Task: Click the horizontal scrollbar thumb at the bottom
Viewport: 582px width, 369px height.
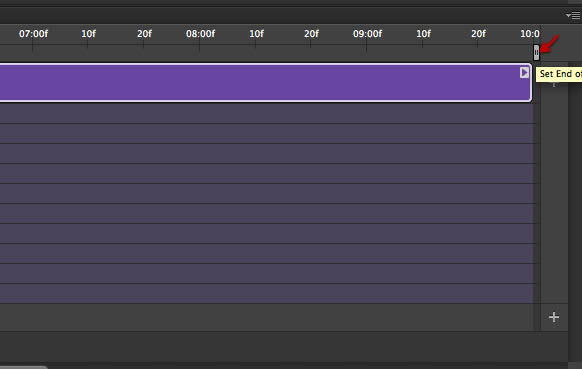Action: (23, 367)
